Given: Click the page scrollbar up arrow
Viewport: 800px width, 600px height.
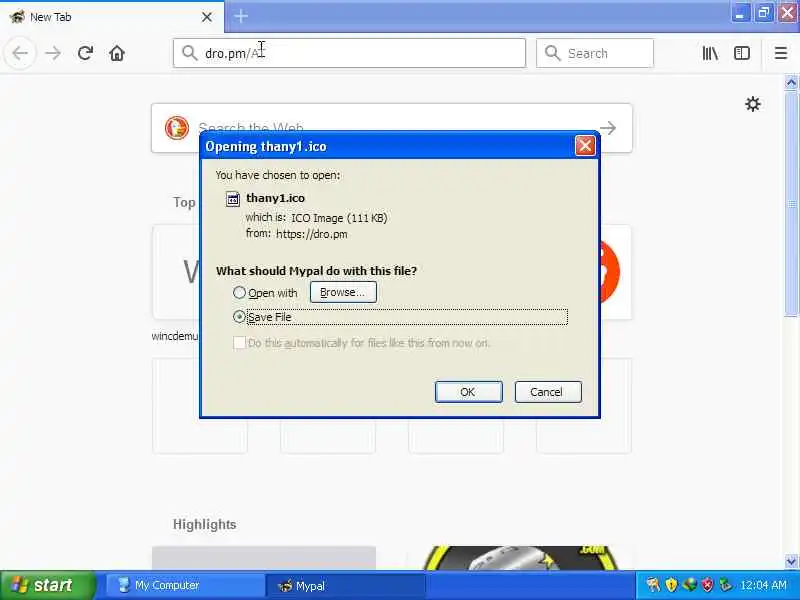Looking at the screenshot, I should pos(791,83).
